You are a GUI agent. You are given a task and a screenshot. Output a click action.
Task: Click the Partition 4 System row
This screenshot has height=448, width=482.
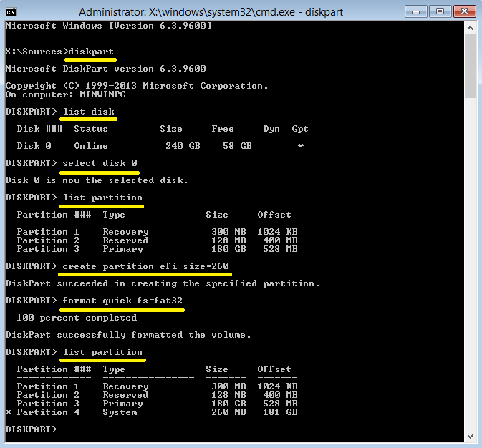pos(154,412)
